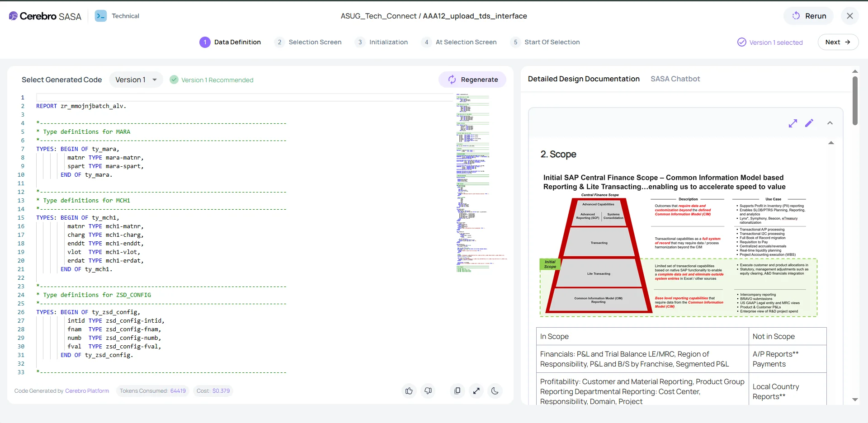The width and height of the screenshot is (868, 423).
Task: Expand the code panel to fullscreen
Action: click(476, 391)
